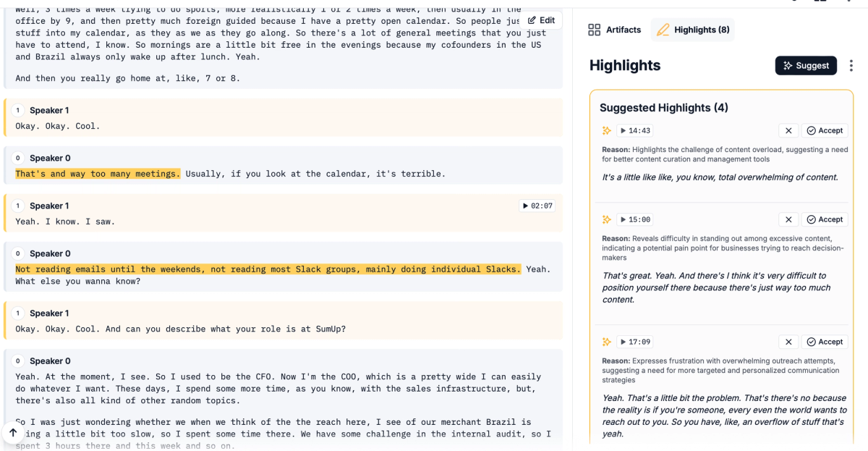Play the 14:43 suggested highlight audio
The height and width of the screenshot is (451, 868).
click(635, 130)
